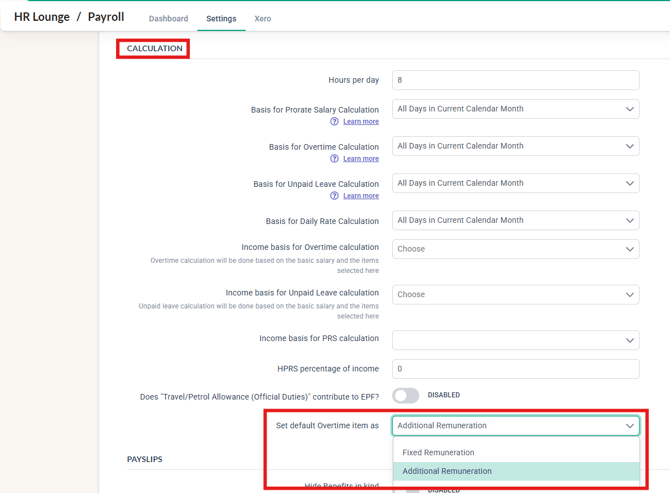Open Basis for Unpaid Leave Calculation dropdown

coord(515,183)
